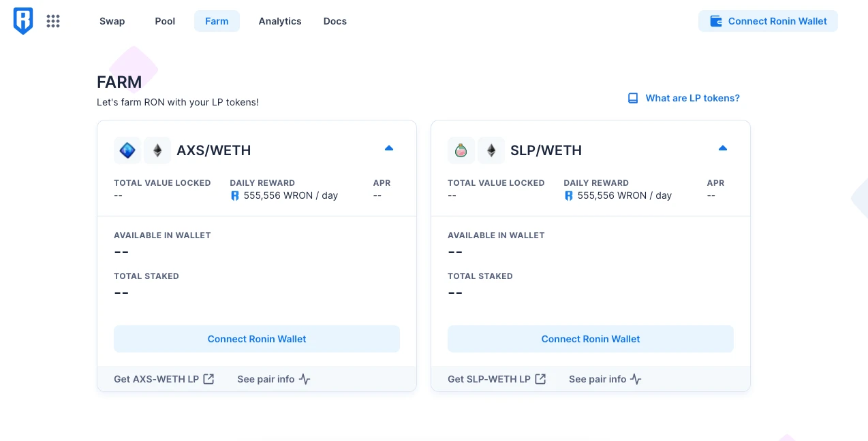Image resolution: width=868 pixels, height=441 pixels.
Task: Click the WRON icon in AXS/WETH daily reward
Action: [x=235, y=196]
